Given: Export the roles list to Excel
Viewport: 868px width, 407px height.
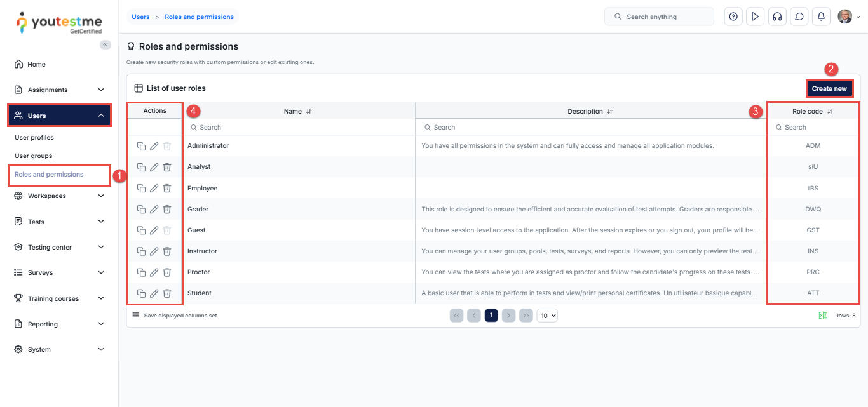Looking at the screenshot, I should tap(823, 316).
